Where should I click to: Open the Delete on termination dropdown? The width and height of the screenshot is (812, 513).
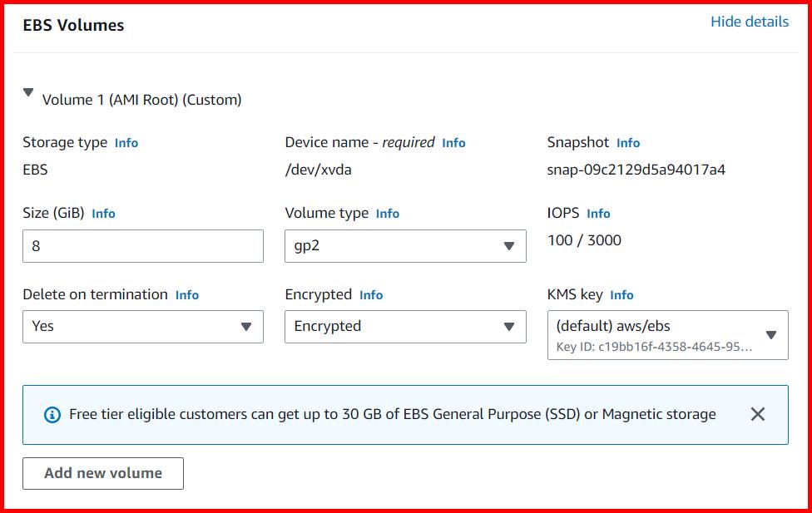[142, 327]
